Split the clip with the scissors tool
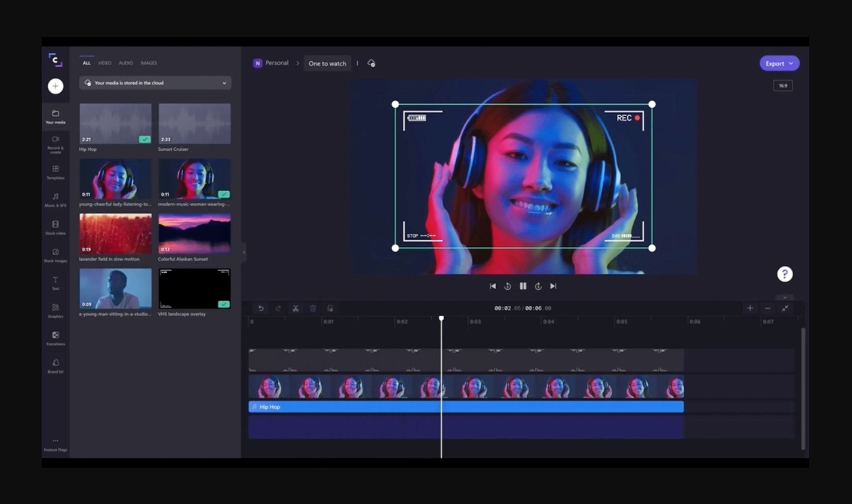 tap(296, 308)
